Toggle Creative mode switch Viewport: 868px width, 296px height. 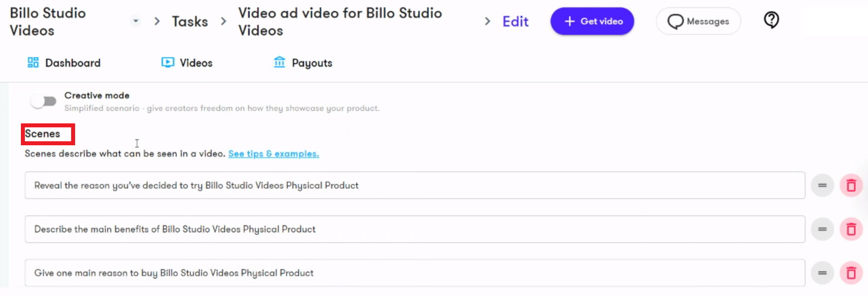44,101
